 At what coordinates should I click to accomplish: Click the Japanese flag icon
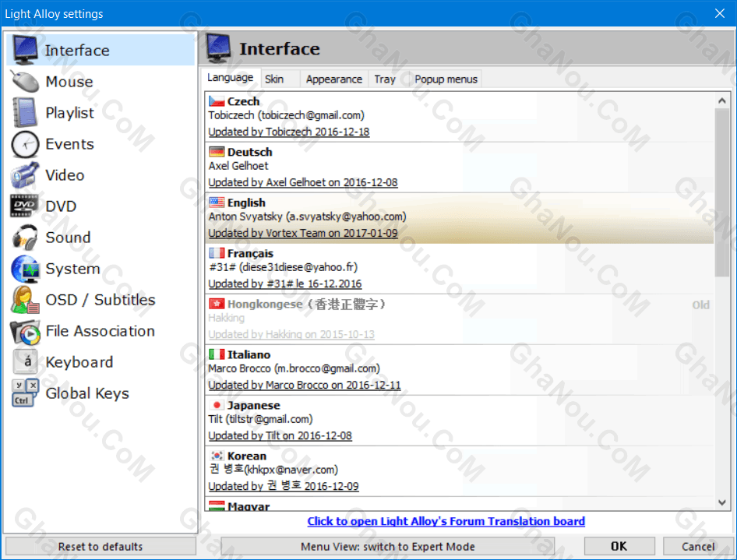217,405
